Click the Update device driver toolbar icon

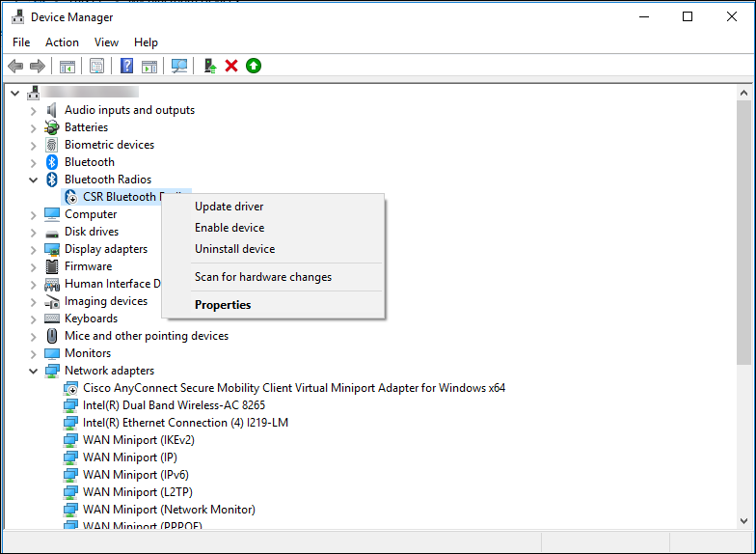210,66
